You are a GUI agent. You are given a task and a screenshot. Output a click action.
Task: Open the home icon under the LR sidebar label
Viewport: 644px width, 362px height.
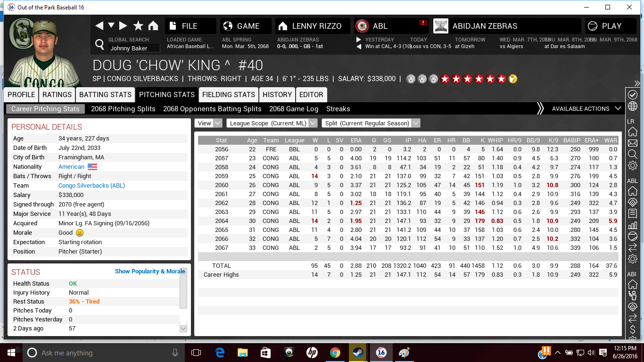click(633, 132)
